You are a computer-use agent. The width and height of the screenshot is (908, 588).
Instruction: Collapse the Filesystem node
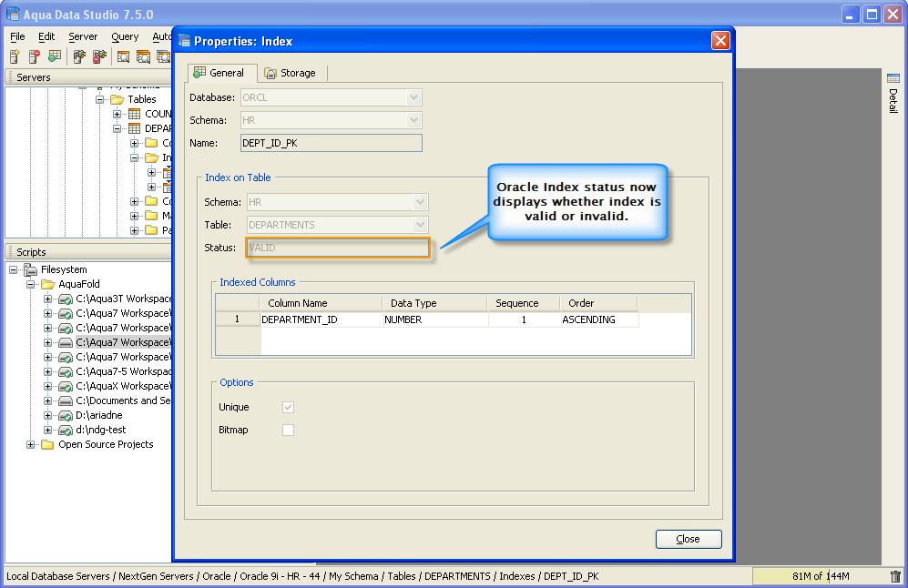[13, 269]
